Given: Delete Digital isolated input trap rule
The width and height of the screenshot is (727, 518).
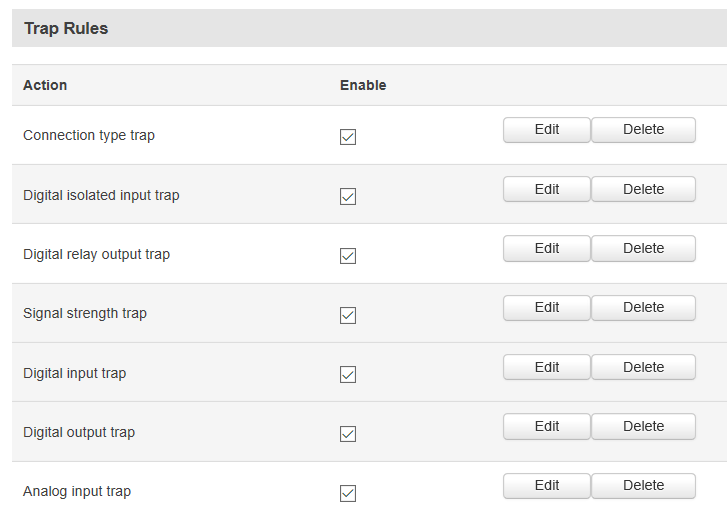Looking at the screenshot, I should pyautogui.click(x=643, y=189).
